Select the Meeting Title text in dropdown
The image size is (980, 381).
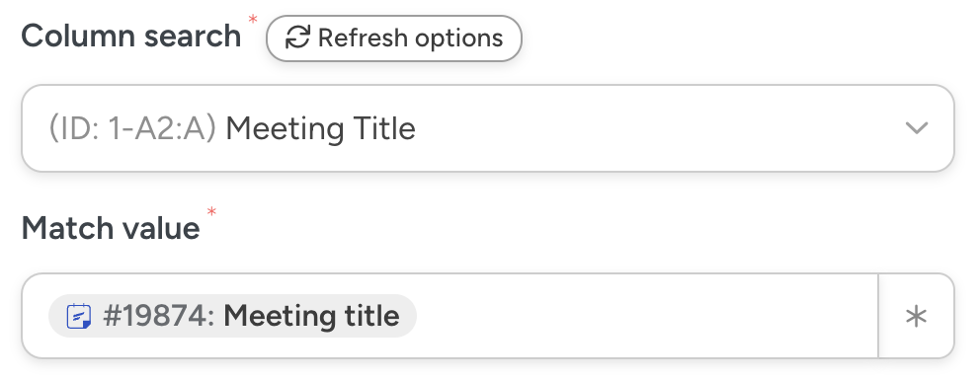pos(321,129)
